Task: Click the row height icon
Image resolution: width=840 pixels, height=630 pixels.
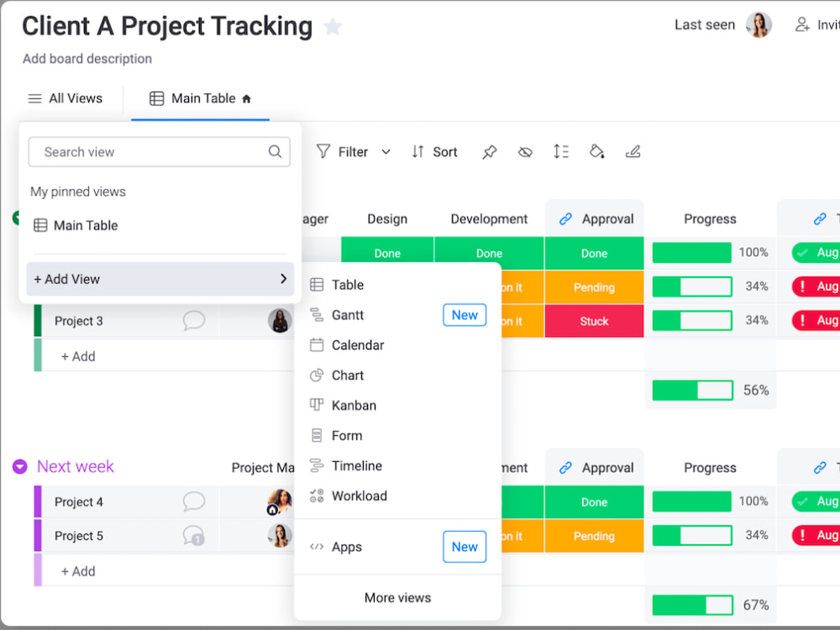Action: coord(561,152)
